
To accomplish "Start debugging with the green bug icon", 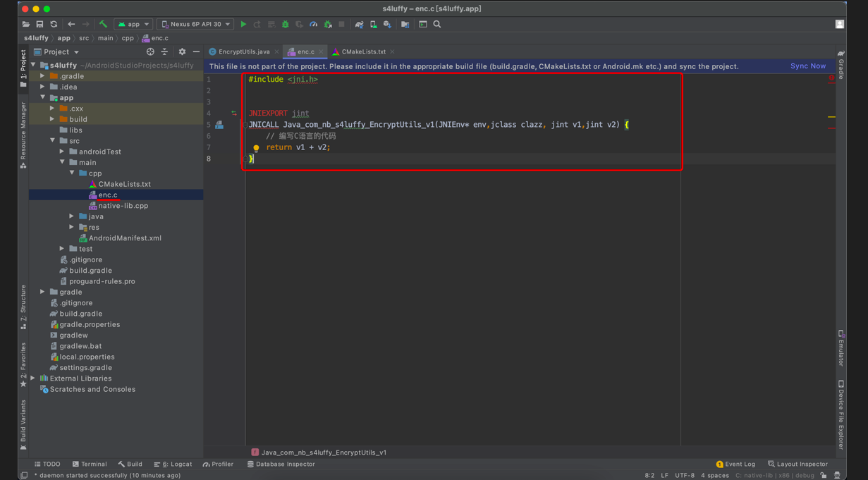I will tap(285, 24).
